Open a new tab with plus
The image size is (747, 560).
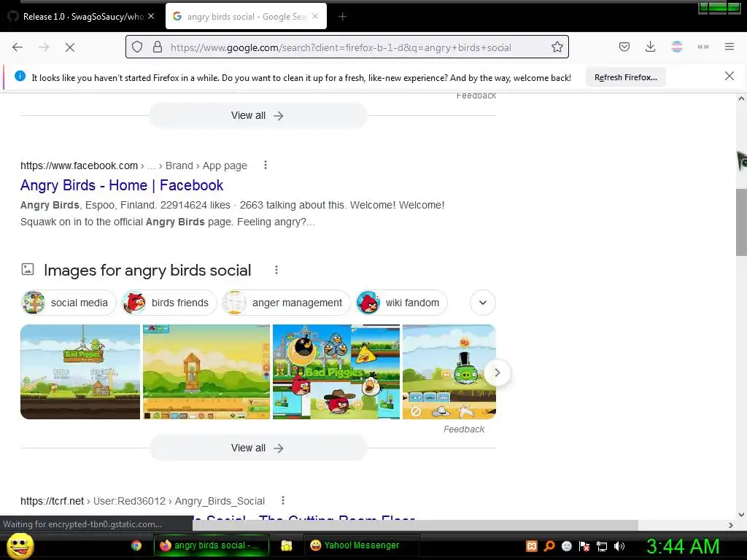342,17
